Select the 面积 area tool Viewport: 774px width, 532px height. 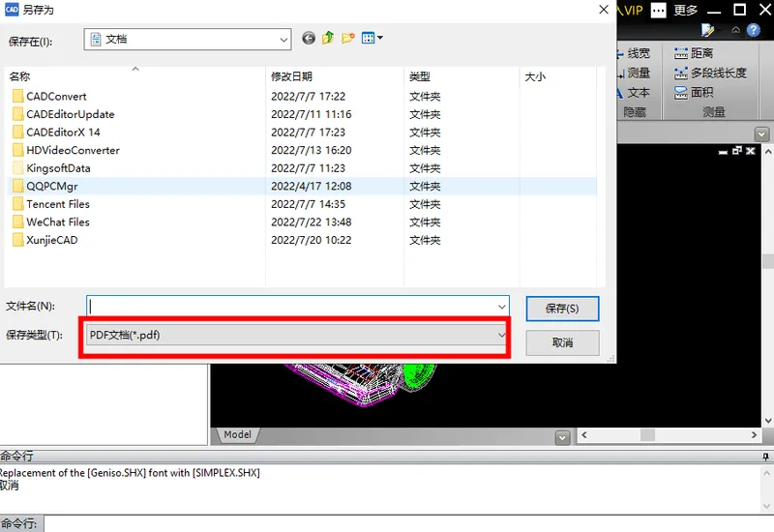pyautogui.click(x=694, y=93)
